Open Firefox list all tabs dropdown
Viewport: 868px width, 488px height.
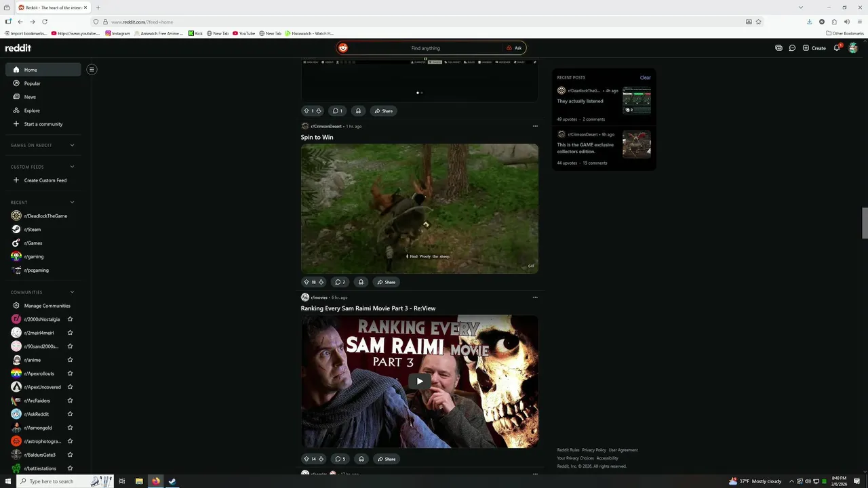(801, 7)
